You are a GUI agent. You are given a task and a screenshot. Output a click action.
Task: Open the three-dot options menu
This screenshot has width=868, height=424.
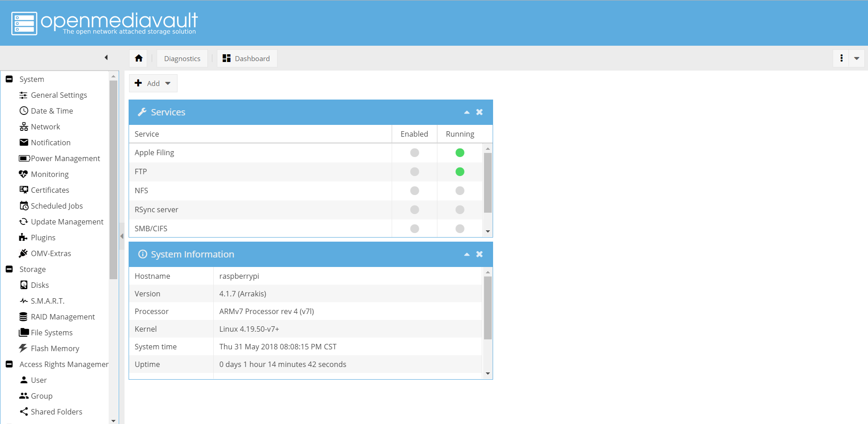841,58
